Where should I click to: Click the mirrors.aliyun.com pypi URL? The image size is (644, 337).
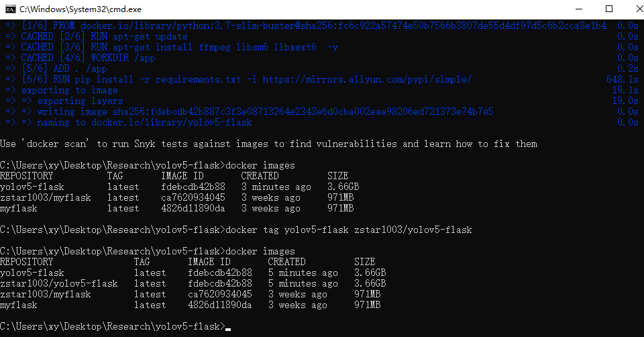pos(367,79)
